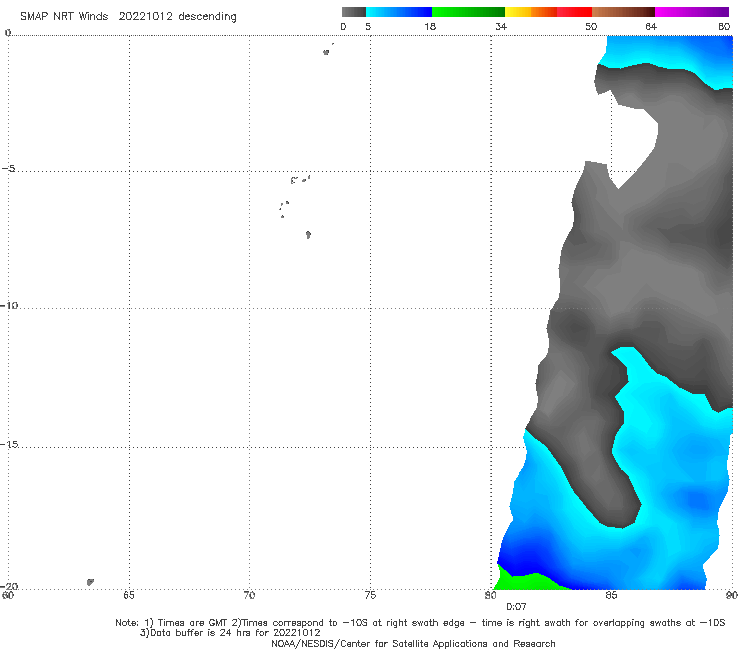Click the blue segment of the wind color bar
740x650 pixels.
point(399,12)
